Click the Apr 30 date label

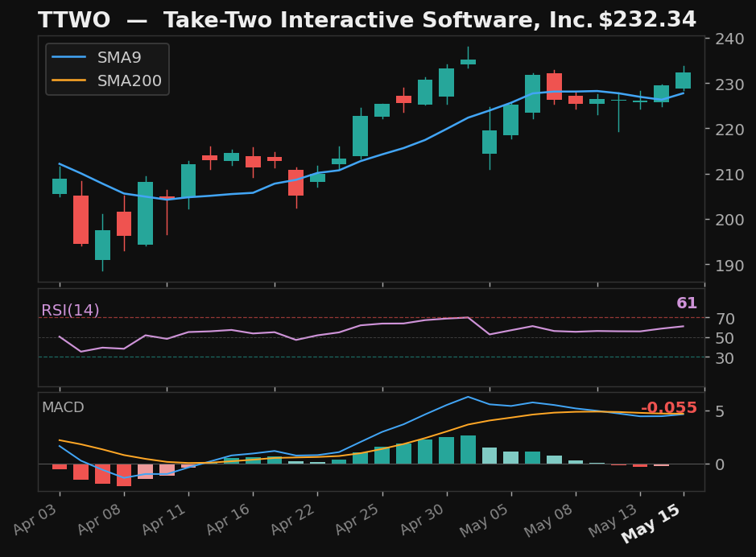tap(423, 520)
